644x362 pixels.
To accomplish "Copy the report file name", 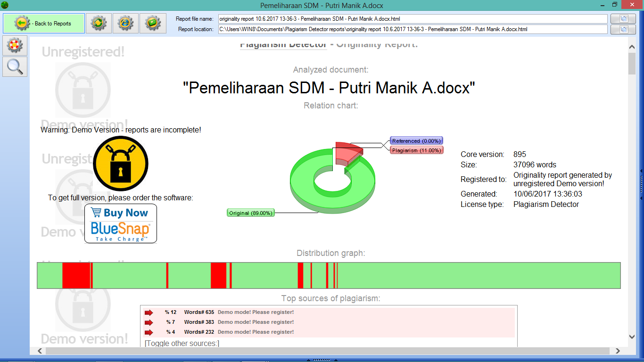I will point(624,19).
